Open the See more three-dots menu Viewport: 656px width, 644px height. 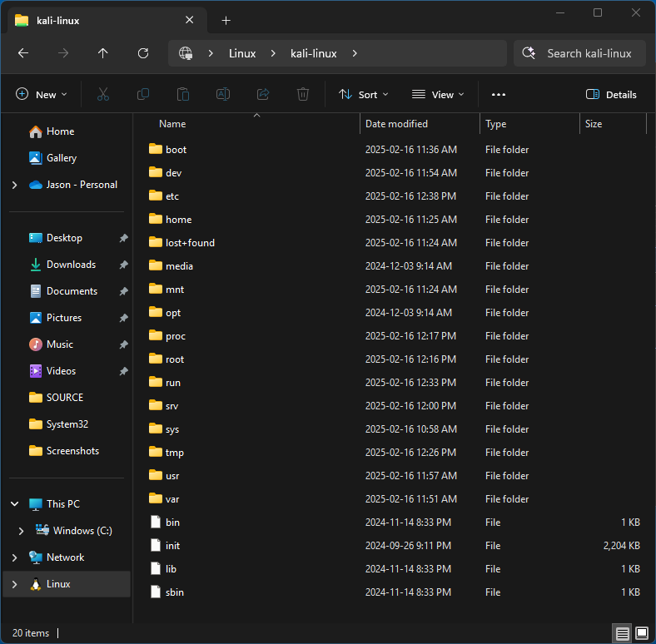point(499,95)
